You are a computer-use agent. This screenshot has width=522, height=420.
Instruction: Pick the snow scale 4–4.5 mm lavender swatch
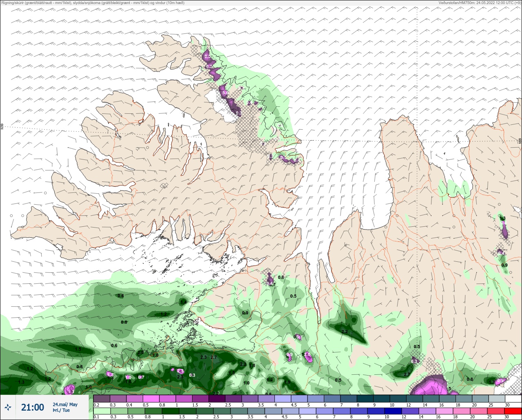pyautogui.click(x=283, y=398)
